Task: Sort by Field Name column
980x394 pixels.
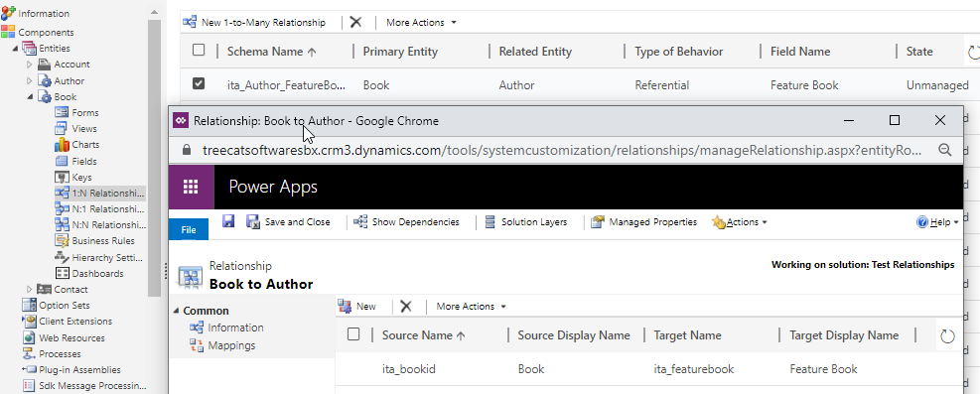Action: pyautogui.click(x=800, y=52)
